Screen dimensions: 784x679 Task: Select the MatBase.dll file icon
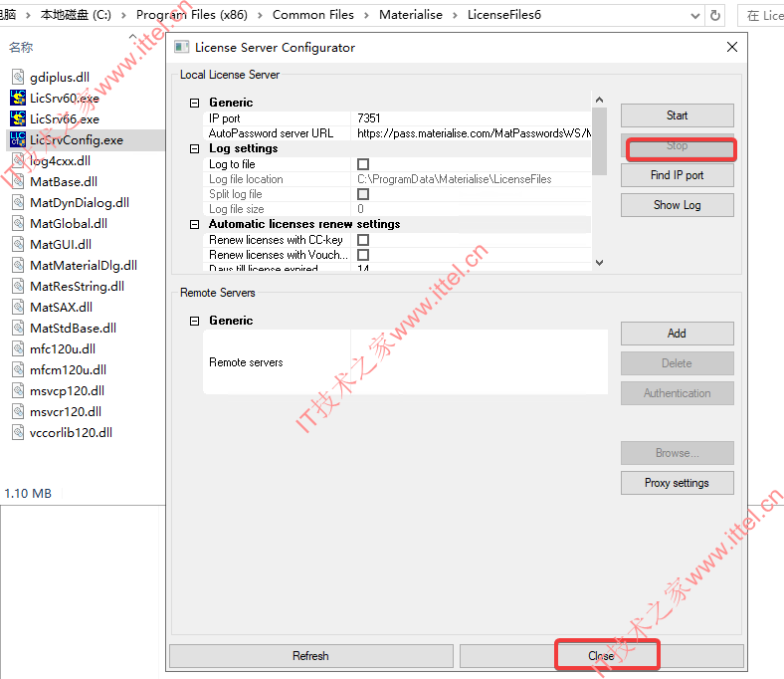click(18, 181)
